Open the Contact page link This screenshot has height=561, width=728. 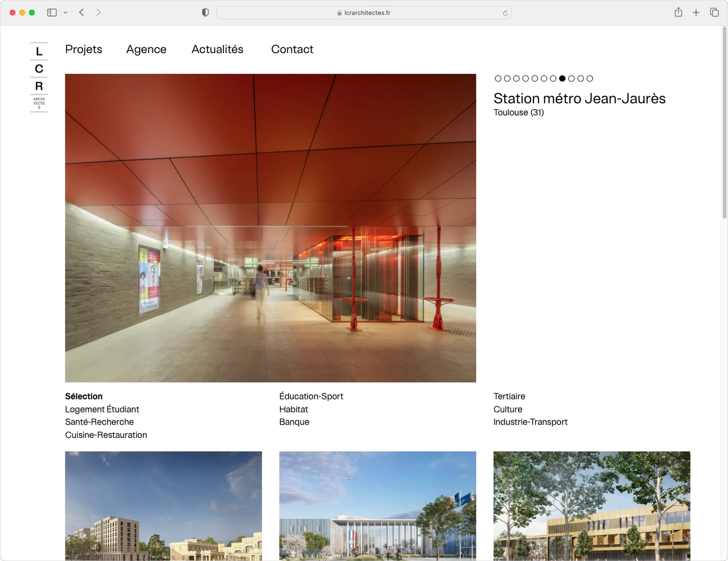pos(292,49)
